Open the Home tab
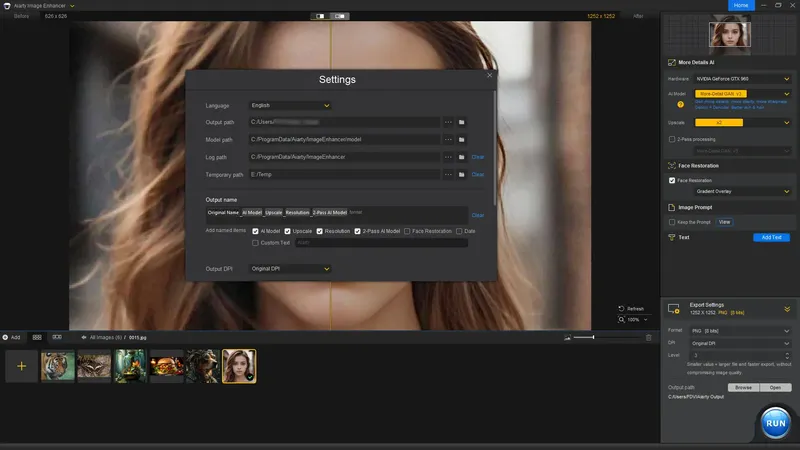Screen dimensions: 800x450 coord(741,5)
